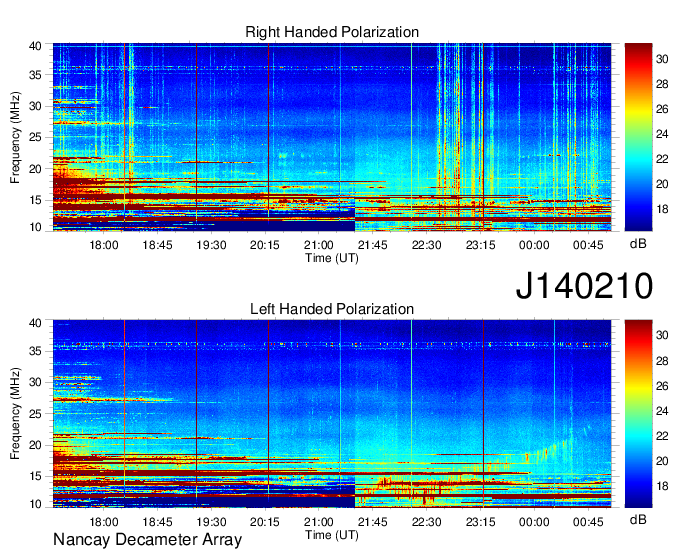Click the "18:00" tick on right-handed plot
Image resolution: width=680 pixels, height=552 pixels.
click(x=104, y=245)
